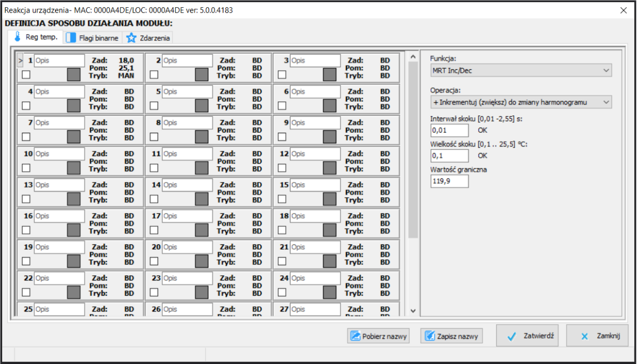Click the gray color square of regulator 11
Screen dimensions: 637x364
[202, 168]
